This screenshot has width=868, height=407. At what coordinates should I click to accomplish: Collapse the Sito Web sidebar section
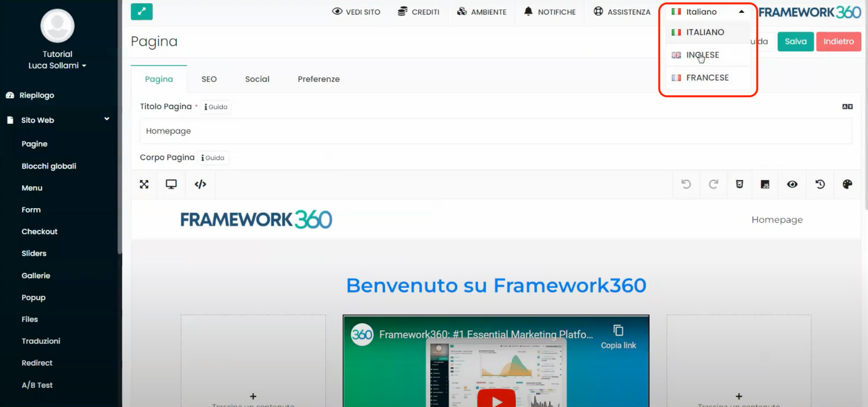[x=107, y=119]
